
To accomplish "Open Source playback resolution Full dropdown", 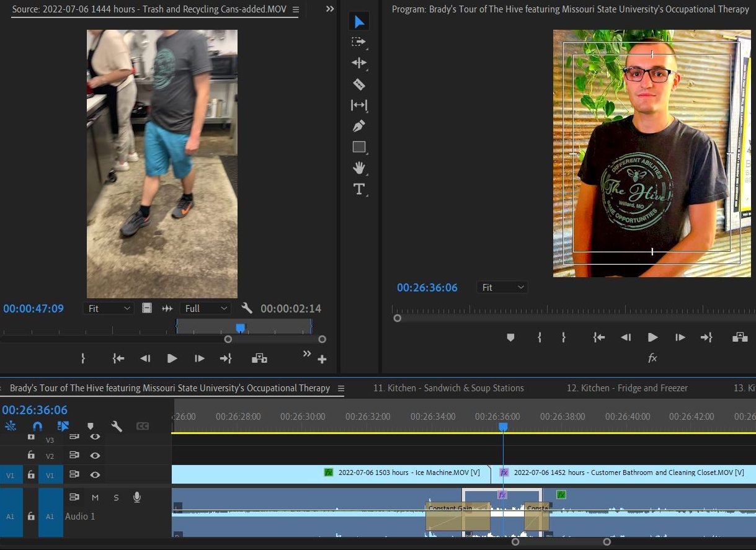I will click(206, 308).
